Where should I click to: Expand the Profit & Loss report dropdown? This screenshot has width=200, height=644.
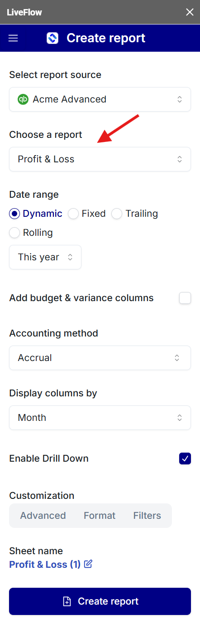[x=100, y=159]
